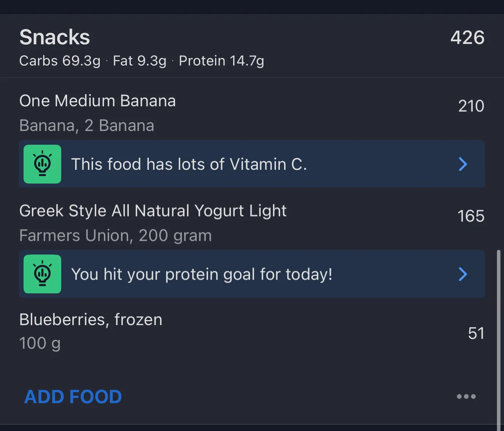
Task: Tap the lightbulb icon beside protein goal insight
Action: (42, 274)
